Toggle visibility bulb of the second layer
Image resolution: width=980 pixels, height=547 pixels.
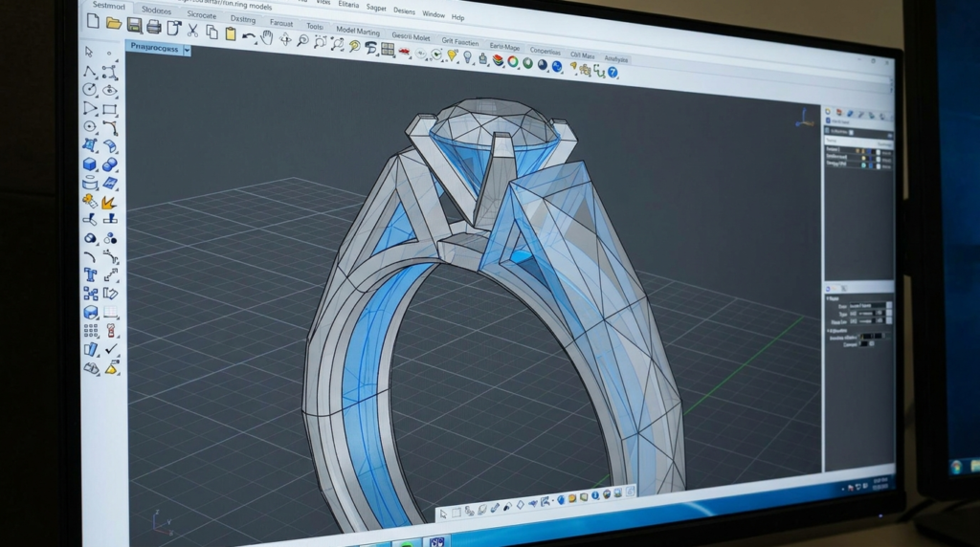click(864, 158)
